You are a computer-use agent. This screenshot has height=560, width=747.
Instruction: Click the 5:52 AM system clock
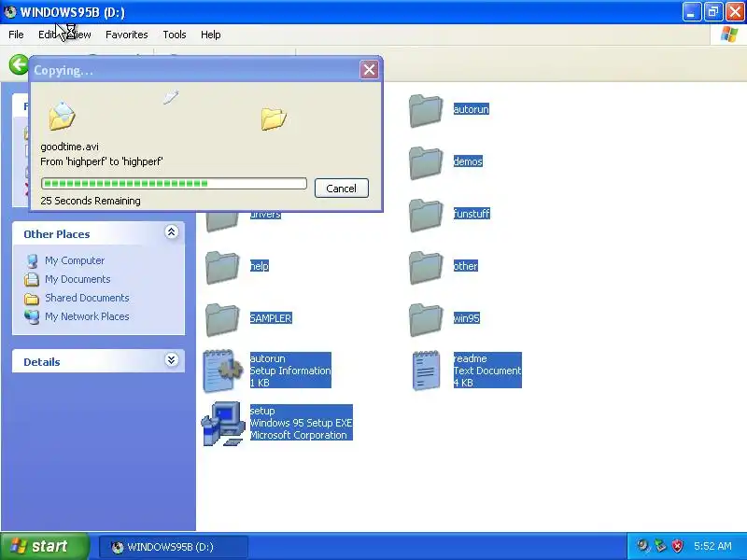(x=712, y=546)
